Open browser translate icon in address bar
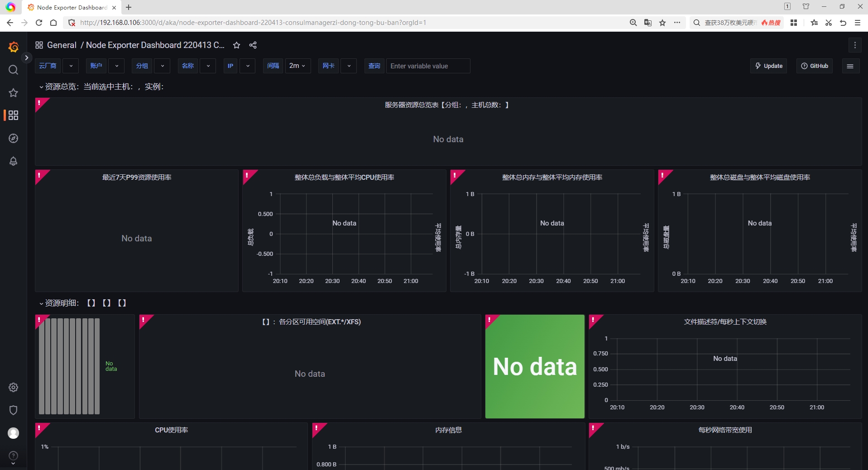 pos(648,23)
